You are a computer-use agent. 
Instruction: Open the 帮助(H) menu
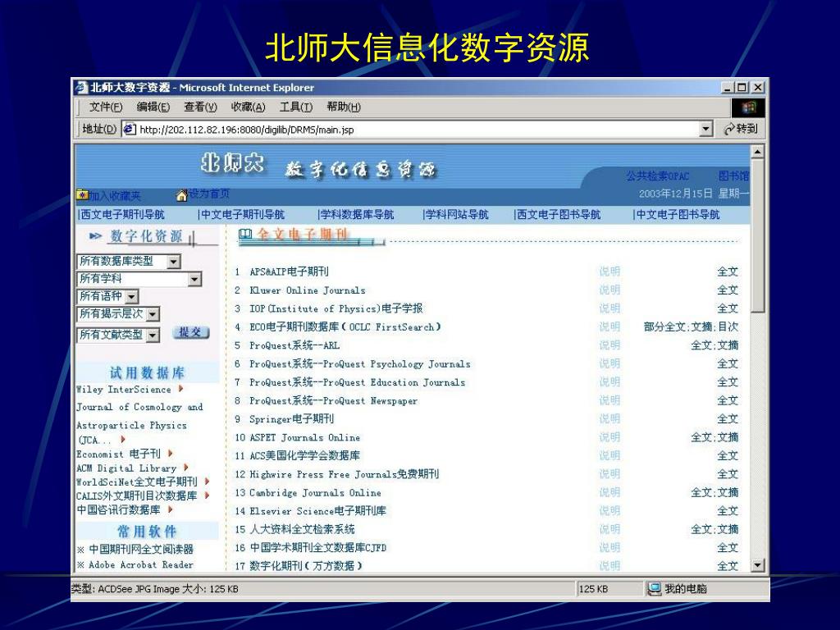coord(344,107)
